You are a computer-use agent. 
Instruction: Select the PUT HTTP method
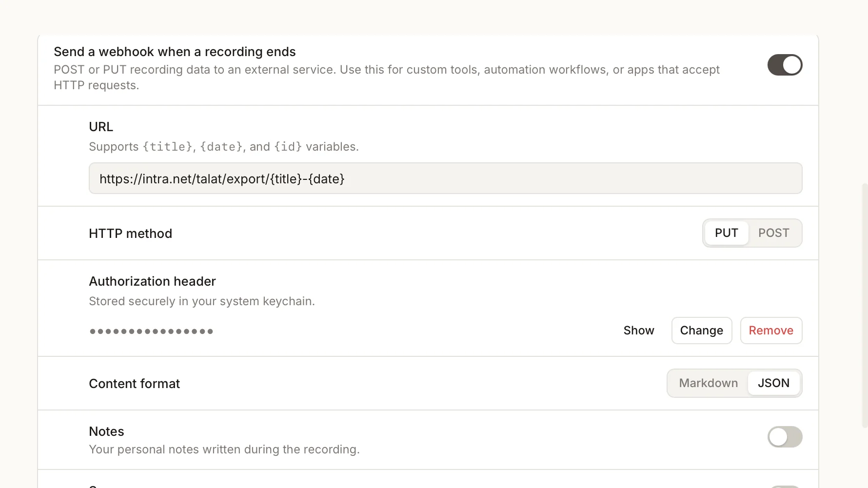(727, 233)
